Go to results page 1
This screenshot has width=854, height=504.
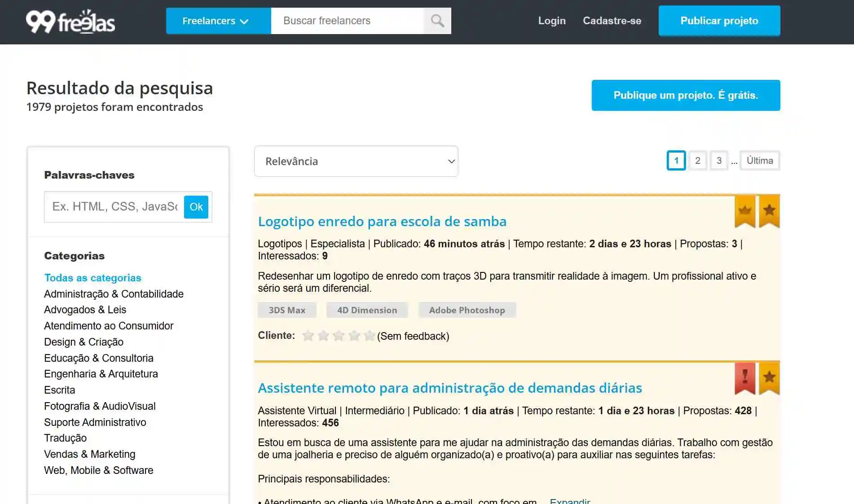coord(676,161)
